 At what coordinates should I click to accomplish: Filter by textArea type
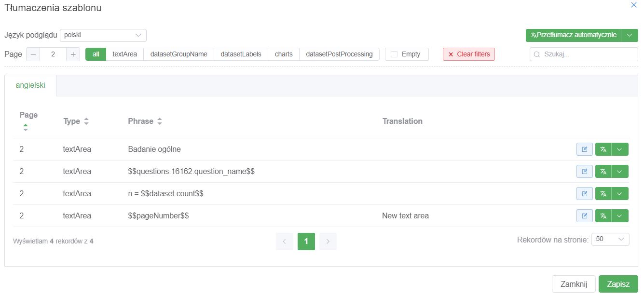click(125, 54)
